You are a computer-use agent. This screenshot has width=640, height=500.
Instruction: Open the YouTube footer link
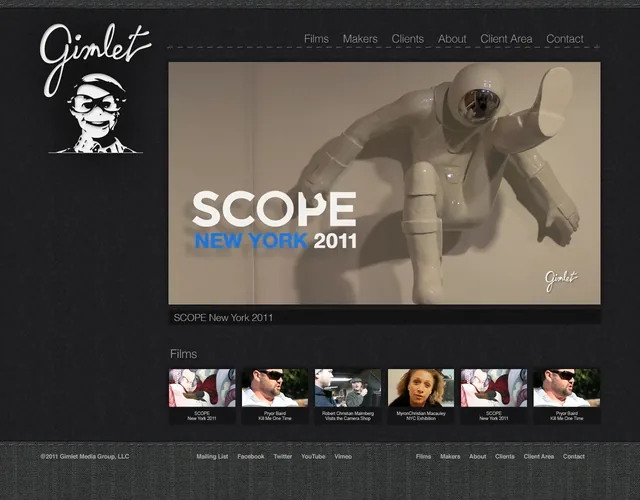(x=313, y=456)
